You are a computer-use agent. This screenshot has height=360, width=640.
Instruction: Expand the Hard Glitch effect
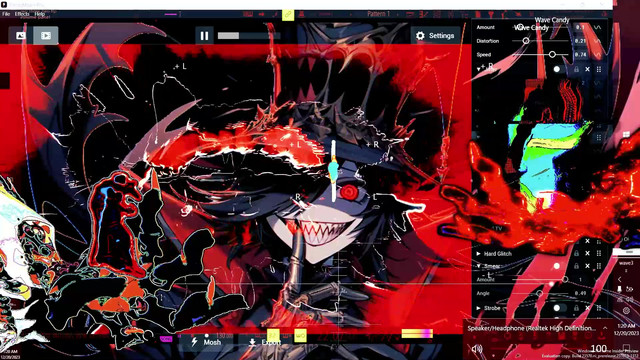click(478, 254)
